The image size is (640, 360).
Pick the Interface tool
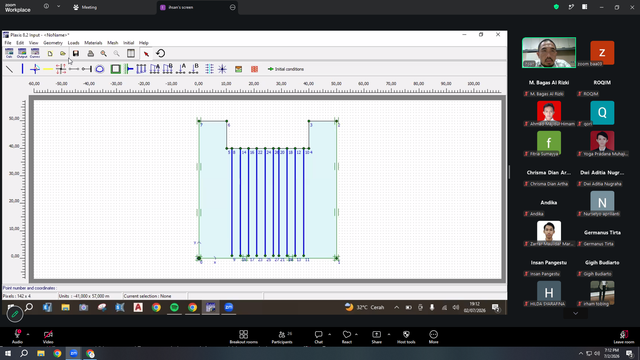pyautogui.click(x=61, y=69)
